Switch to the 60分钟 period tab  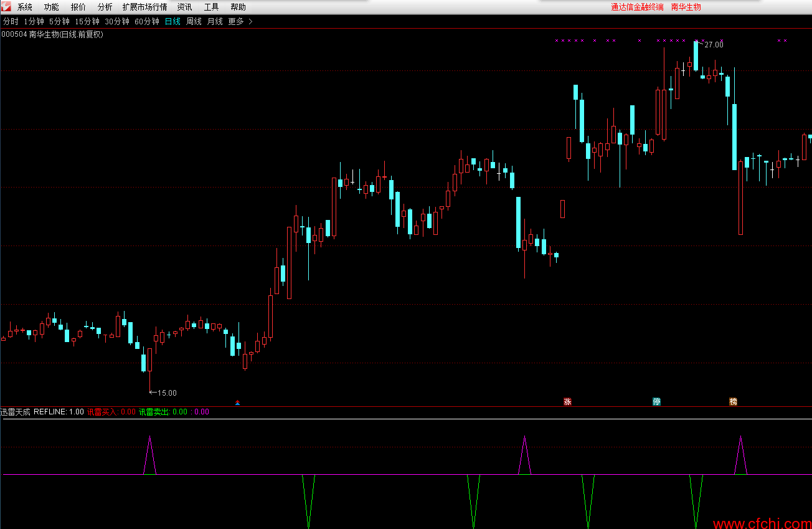(x=147, y=21)
